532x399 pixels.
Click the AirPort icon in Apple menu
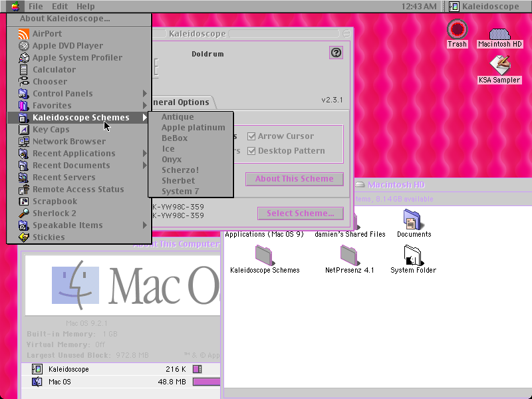point(24,34)
